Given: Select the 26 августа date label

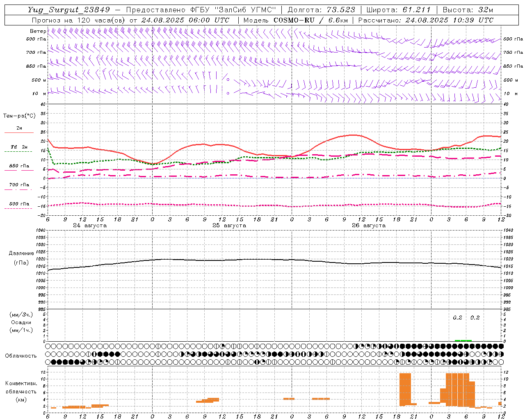Looking at the screenshot, I should point(369,226).
